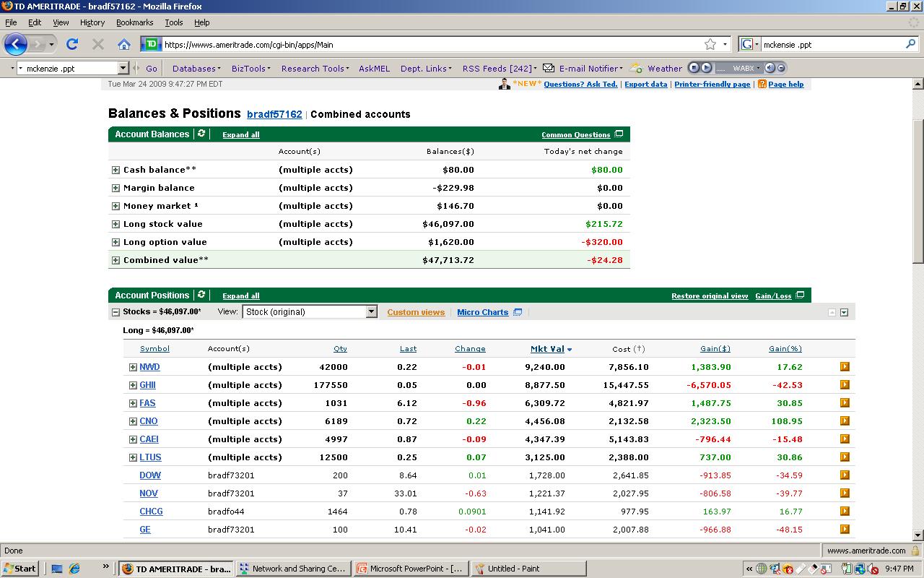
Task: Click the browser Reload button
Action: pos(72,44)
